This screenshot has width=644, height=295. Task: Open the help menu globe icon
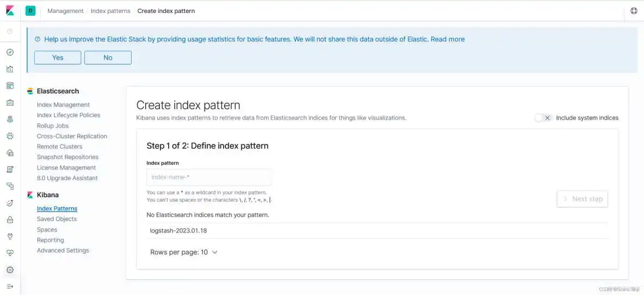634,11
